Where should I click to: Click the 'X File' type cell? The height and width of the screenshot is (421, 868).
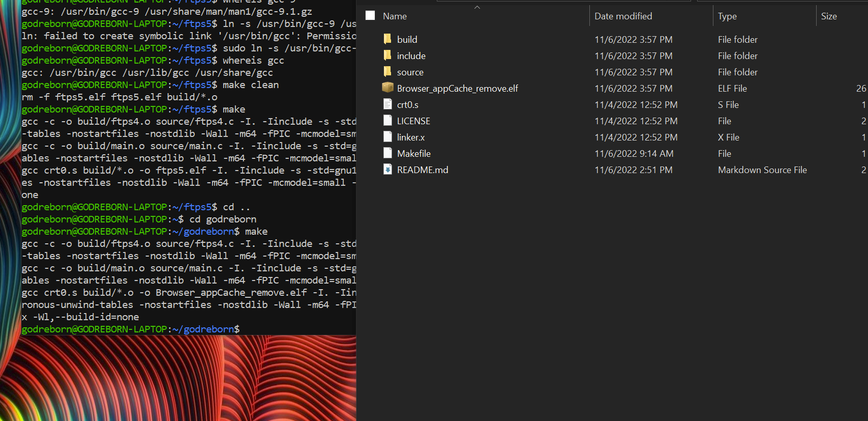tap(729, 137)
